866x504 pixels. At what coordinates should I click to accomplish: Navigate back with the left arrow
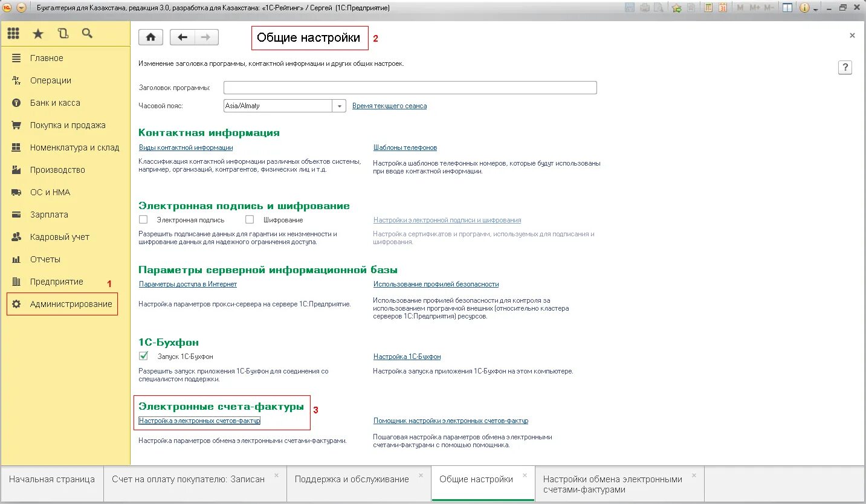pyautogui.click(x=183, y=37)
